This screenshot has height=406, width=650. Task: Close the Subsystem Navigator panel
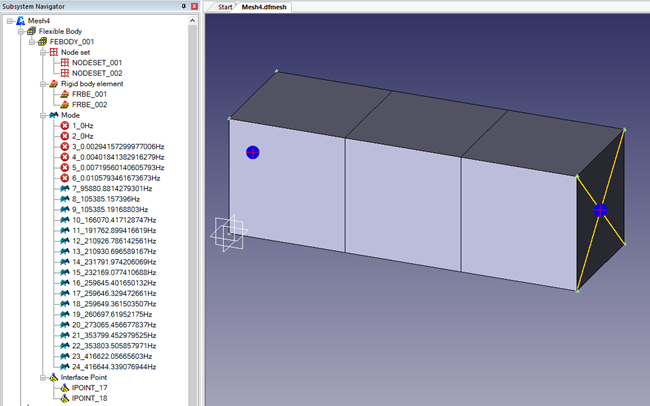(194, 6)
